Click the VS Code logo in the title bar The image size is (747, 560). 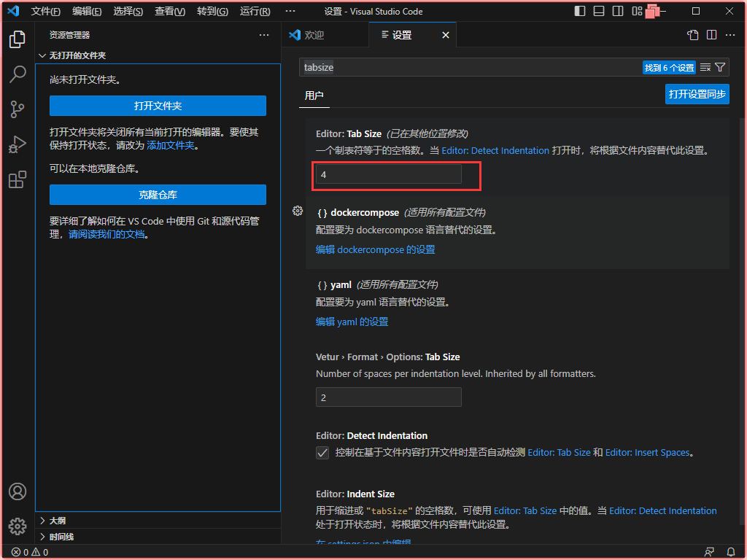pos(13,11)
